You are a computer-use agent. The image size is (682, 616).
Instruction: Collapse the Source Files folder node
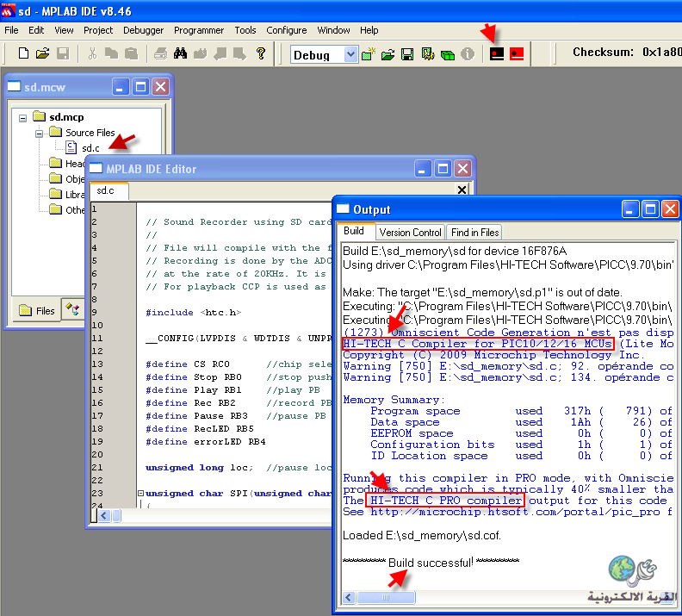tap(39, 134)
